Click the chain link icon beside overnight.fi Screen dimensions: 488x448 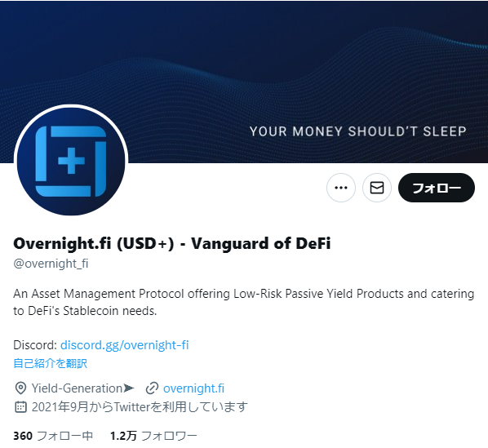[x=152, y=388]
